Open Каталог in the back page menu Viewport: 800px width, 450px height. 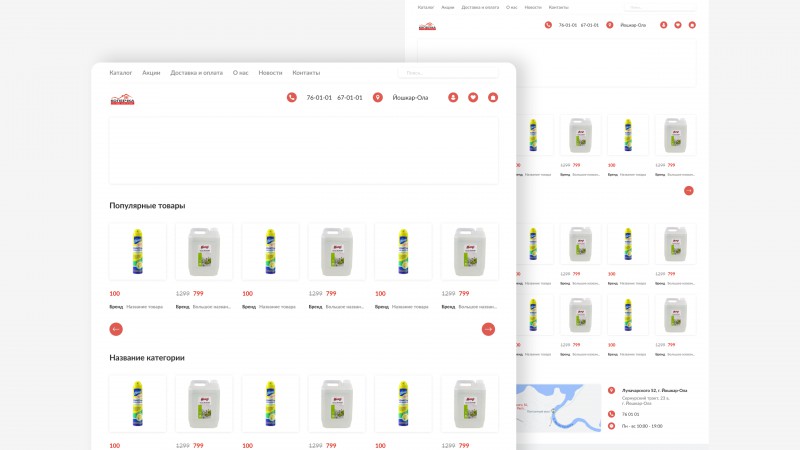[x=426, y=8]
